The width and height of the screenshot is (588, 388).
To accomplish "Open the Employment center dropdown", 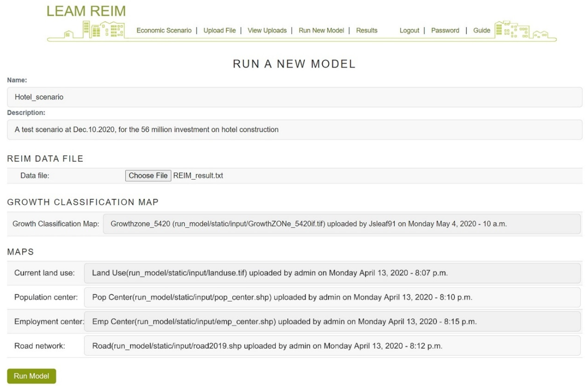I will pos(332,322).
